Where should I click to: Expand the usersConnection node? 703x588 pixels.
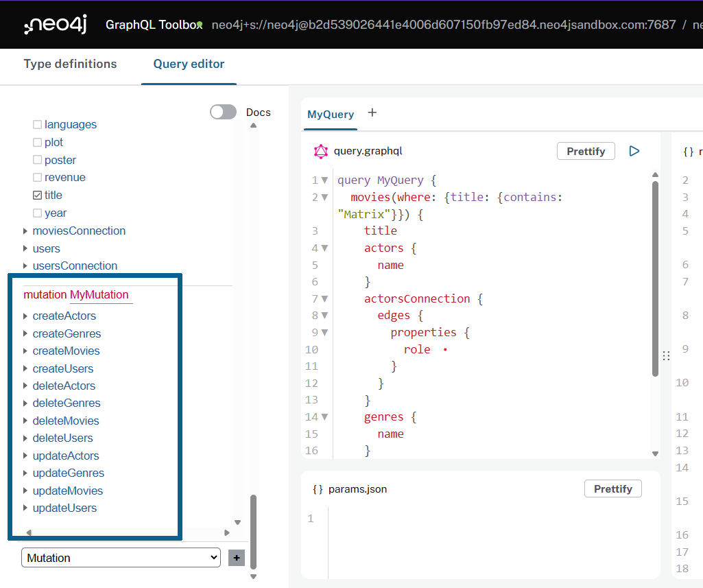click(25, 266)
